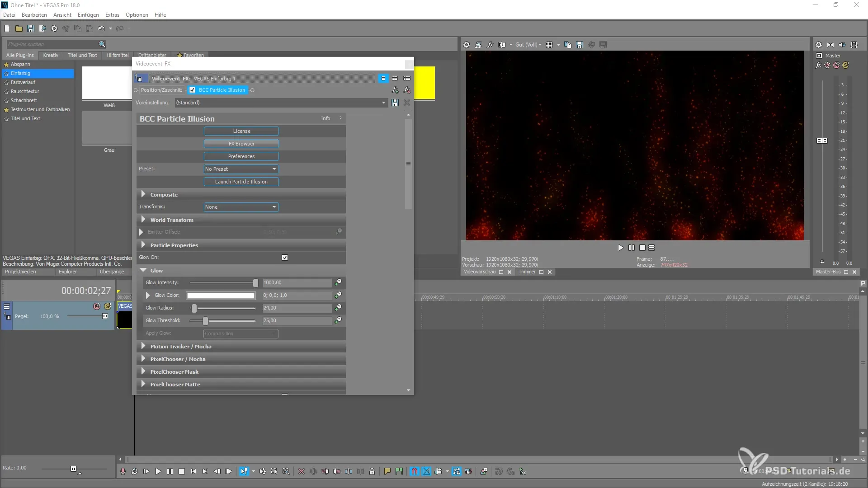Click the Undo arrow icon
Viewport: 868px width, 488px height.
(x=101, y=28)
